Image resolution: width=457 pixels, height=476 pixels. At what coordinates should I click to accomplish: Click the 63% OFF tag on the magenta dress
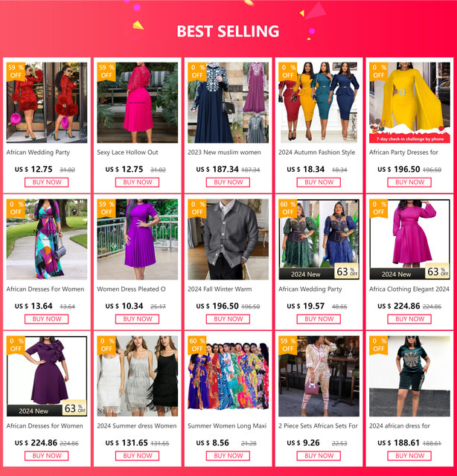click(438, 271)
